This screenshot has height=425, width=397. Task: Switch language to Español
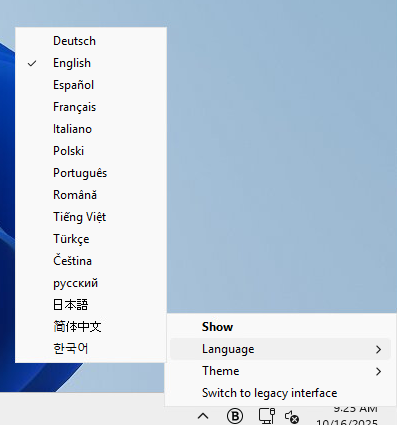point(91,85)
